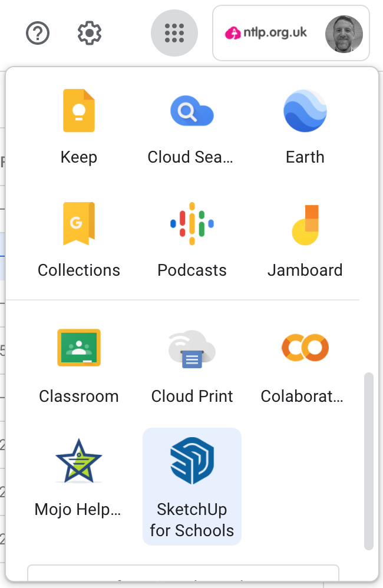Open the settings gear menu

pyautogui.click(x=90, y=33)
